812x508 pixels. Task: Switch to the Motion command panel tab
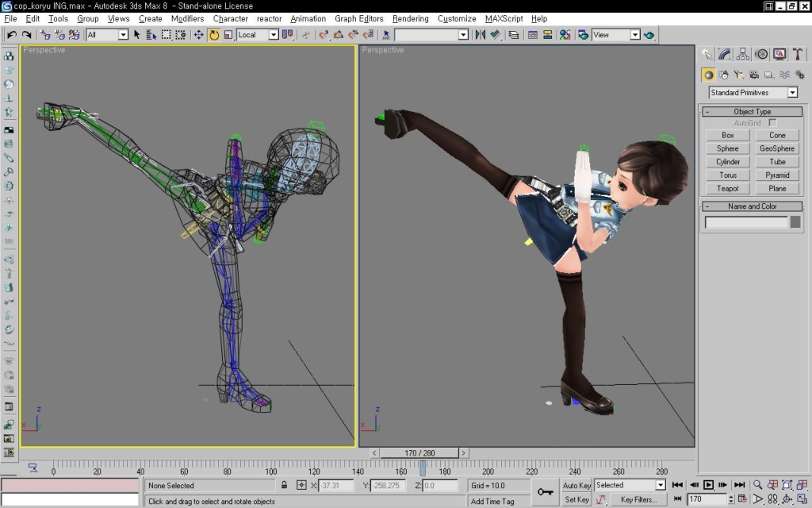[x=761, y=54]
